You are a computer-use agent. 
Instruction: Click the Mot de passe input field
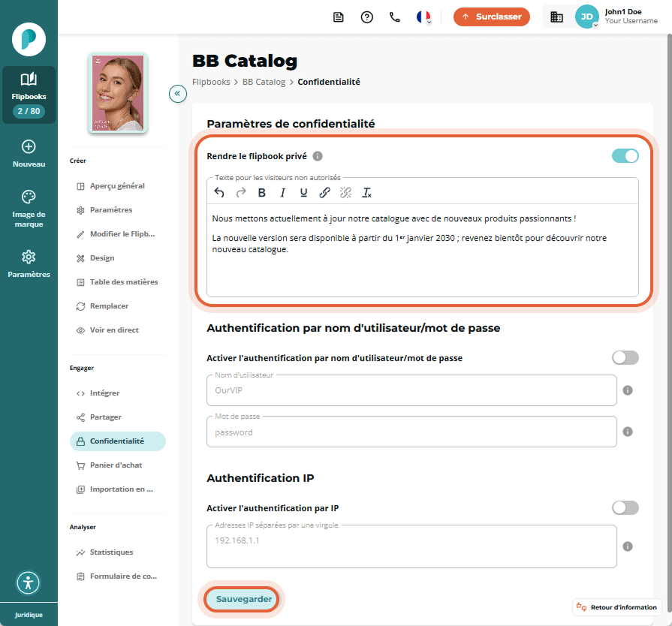[x=411, y=432]
